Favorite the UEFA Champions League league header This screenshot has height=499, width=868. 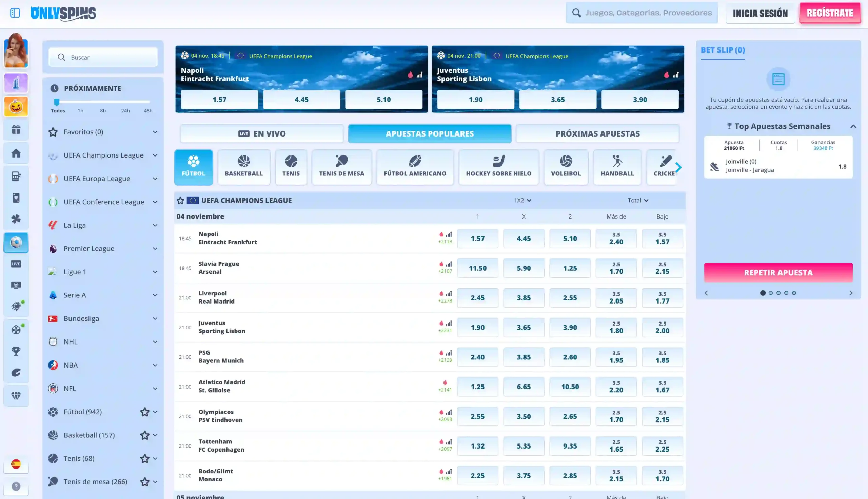click(x=180, y=200)
